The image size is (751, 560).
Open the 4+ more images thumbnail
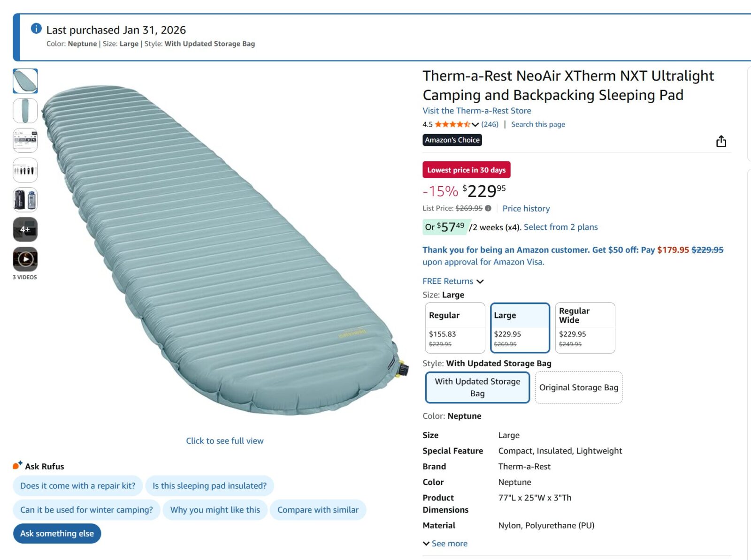tap(25, 229)
